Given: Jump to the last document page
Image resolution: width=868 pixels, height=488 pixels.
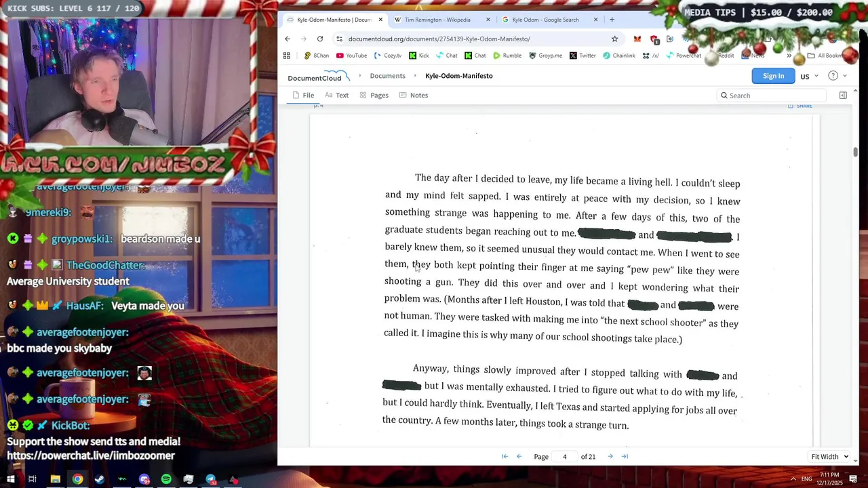Looking at the screenshot, I should pyautogui.click(x=625, y=456).
